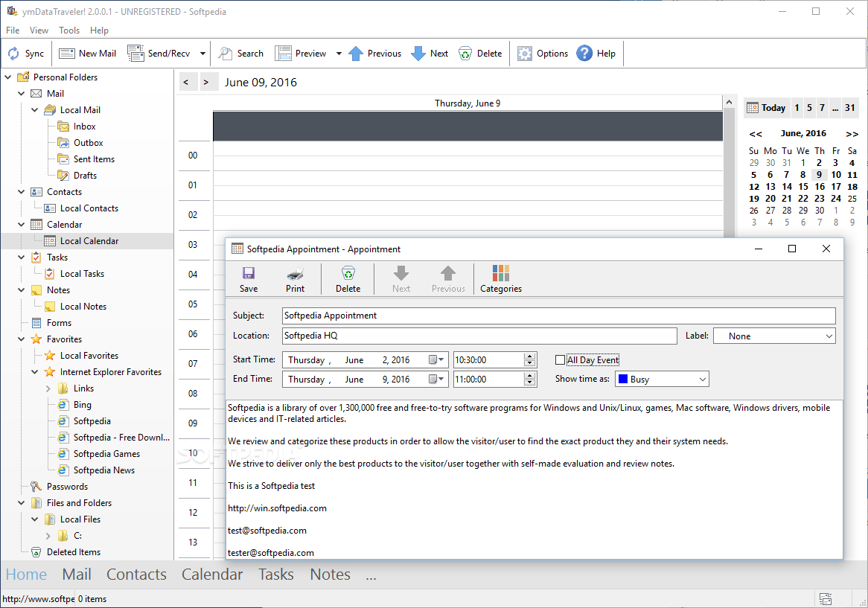Delete the appointment in the dialog
868x608 pixels.
348,279
